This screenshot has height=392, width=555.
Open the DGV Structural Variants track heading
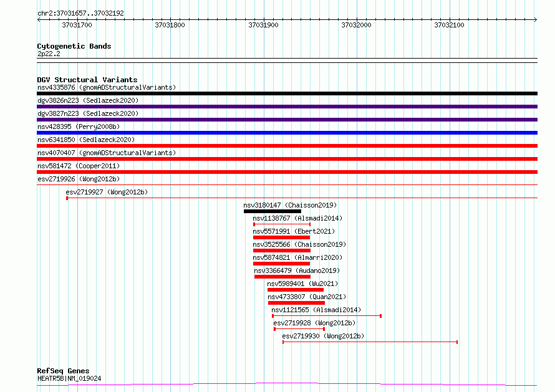click(x=87, y=80)
